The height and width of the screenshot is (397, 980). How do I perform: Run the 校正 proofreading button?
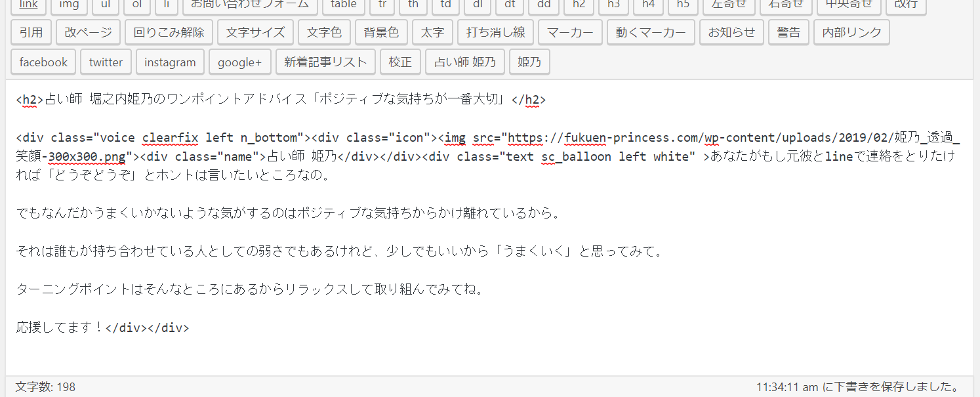[x=400, y=62]
